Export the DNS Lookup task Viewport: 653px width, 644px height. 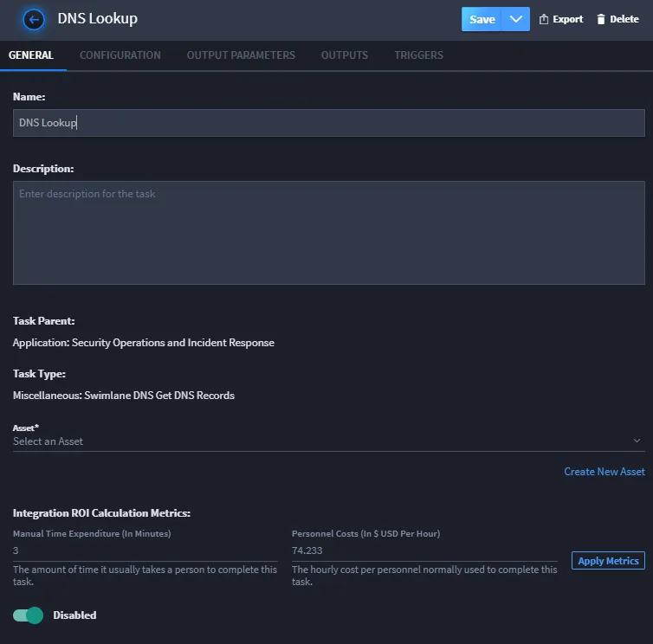pos(561,19)
